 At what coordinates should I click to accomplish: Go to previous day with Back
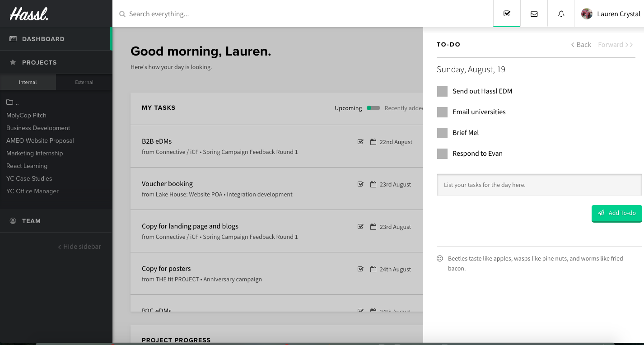tap(581, 45)
